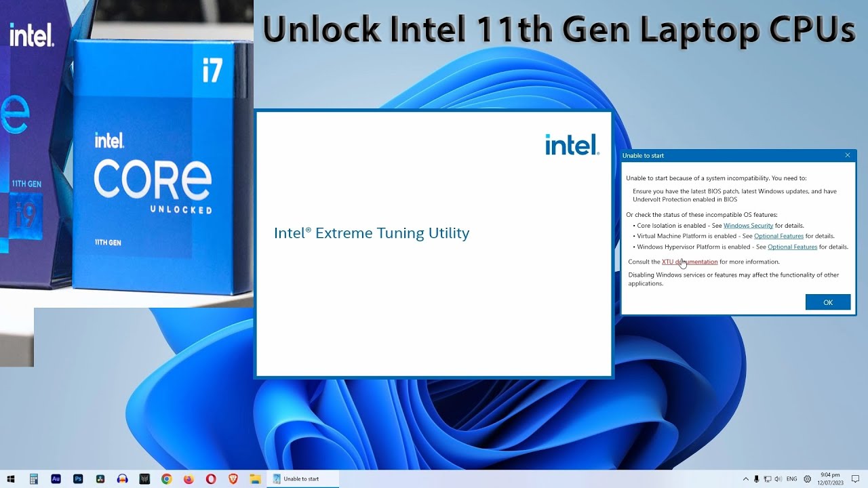Open the clock showing 9:04 pm
868x488 pixels.
point(831,479)
